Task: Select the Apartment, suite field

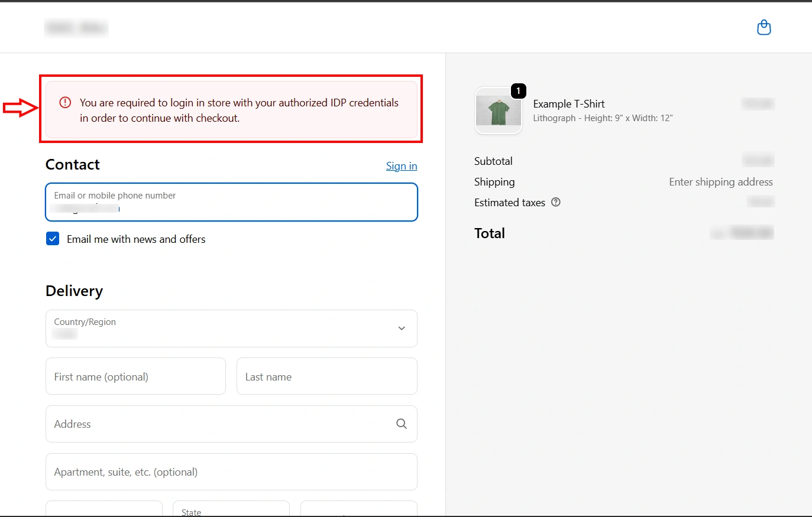Action: pos(231,472)
